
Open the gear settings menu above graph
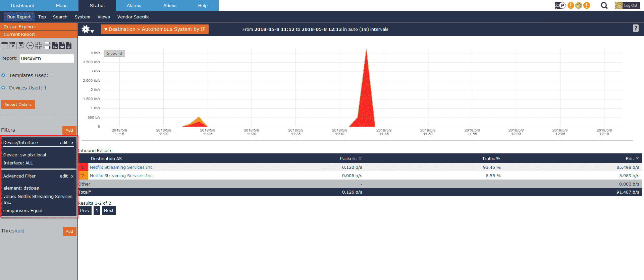[x=87, y=29]
